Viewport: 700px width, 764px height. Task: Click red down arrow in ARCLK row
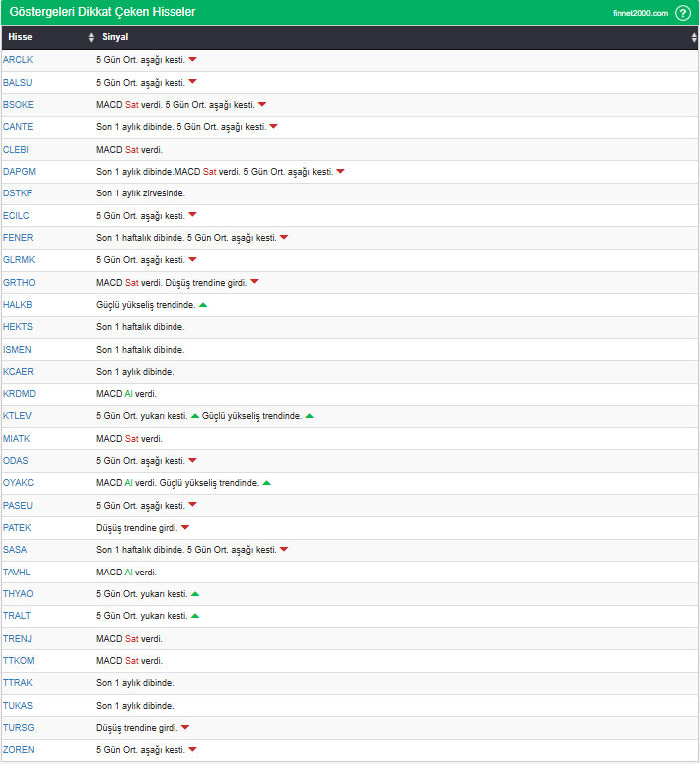tap(193, 60)
